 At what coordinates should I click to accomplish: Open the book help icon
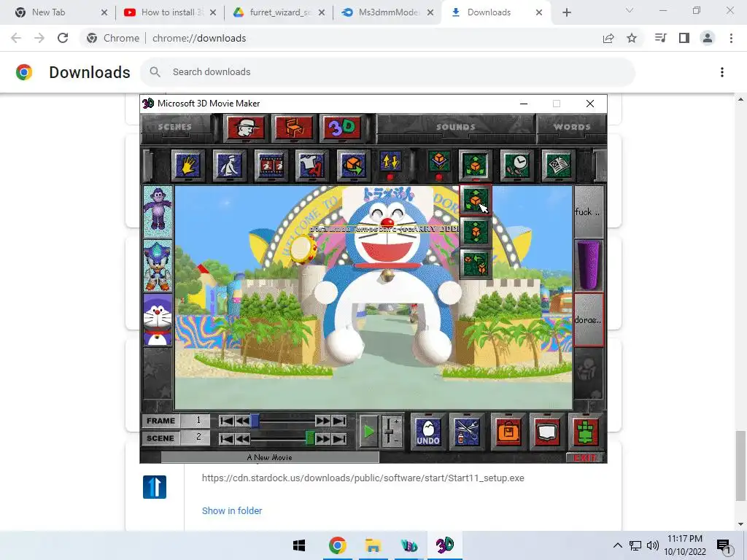pyautogui.click(x=547, y=432)
